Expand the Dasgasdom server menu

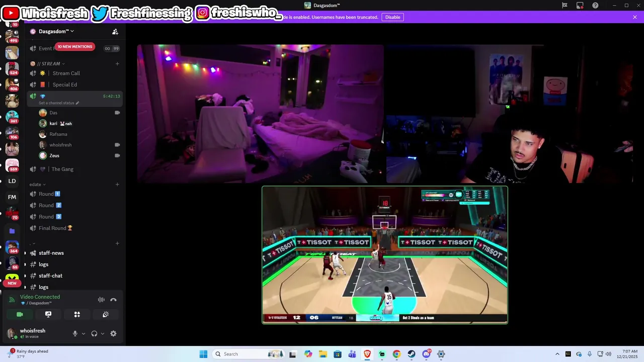point(56,31)
